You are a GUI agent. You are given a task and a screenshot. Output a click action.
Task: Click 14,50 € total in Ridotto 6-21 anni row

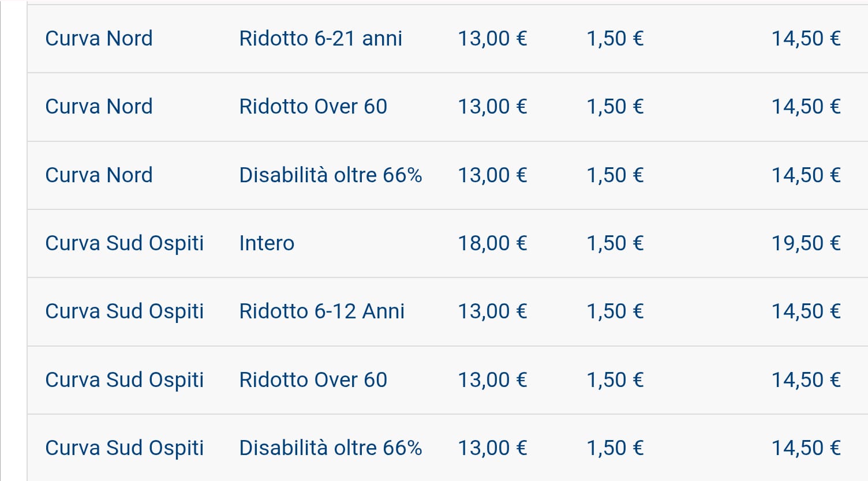pyautogui.click(x=806, y=39)
